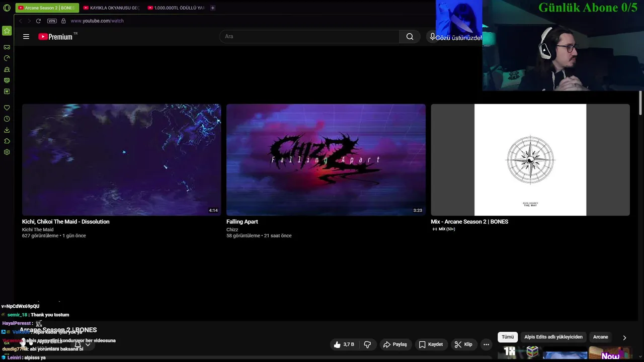Screen dimensions: 644x362
Task: Open GX Control speedometer sidebar icon
Action: point(7,58)
